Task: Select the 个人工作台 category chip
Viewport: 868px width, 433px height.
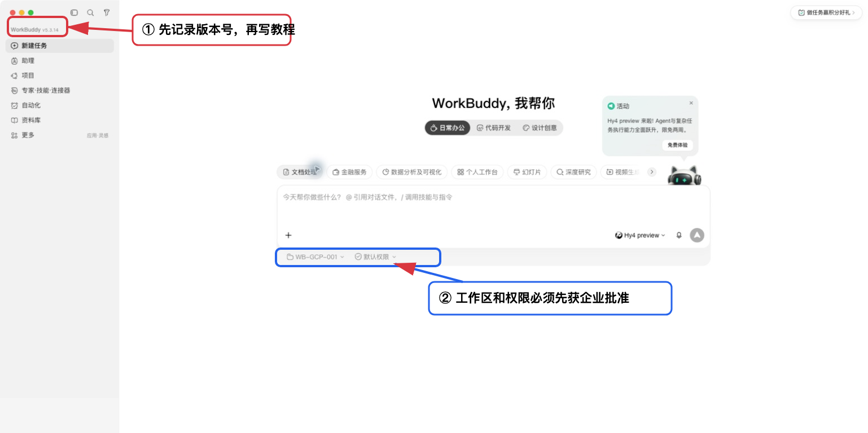Action: (x=477, y=172)
